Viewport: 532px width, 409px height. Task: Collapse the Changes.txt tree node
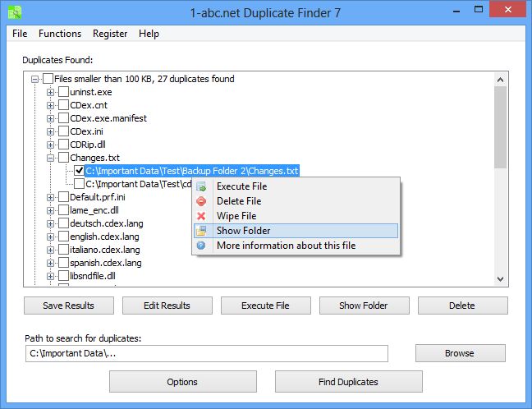[x=51, y=158]
